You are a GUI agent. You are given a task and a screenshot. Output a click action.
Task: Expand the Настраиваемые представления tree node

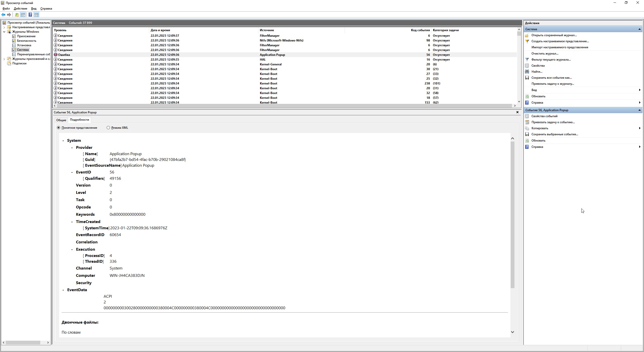click(x=4, y=27)
